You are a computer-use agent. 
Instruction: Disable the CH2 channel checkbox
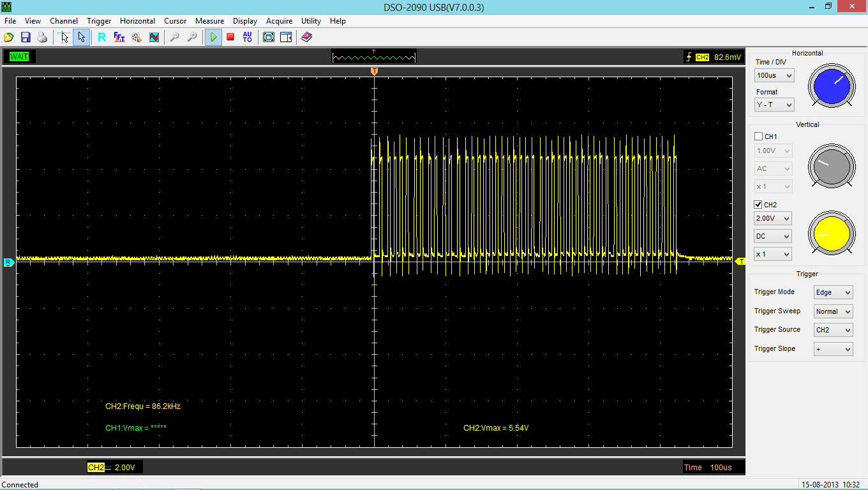tap(758, 205)
